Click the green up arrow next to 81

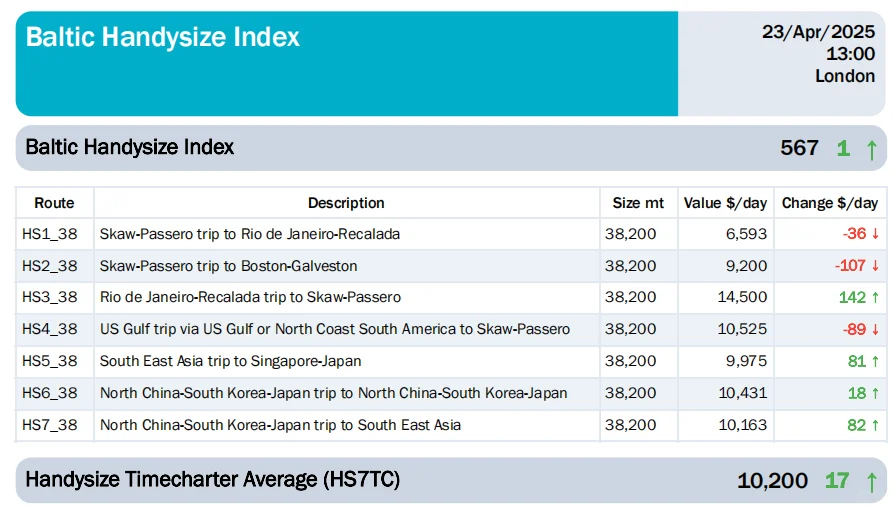point(875,361)
